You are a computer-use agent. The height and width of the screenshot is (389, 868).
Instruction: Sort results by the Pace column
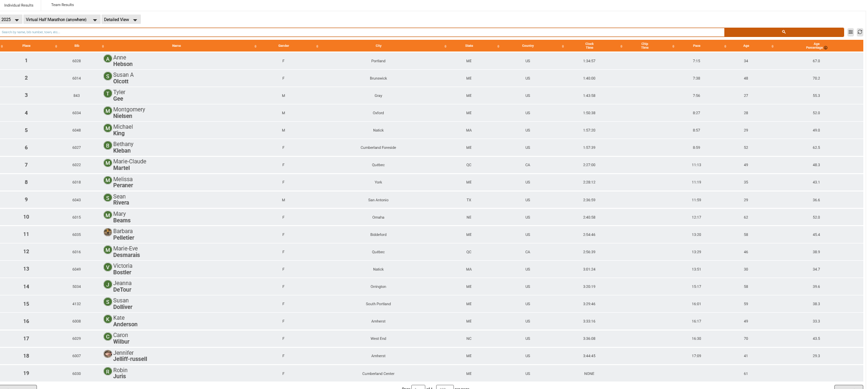click(x=696, y=46)
